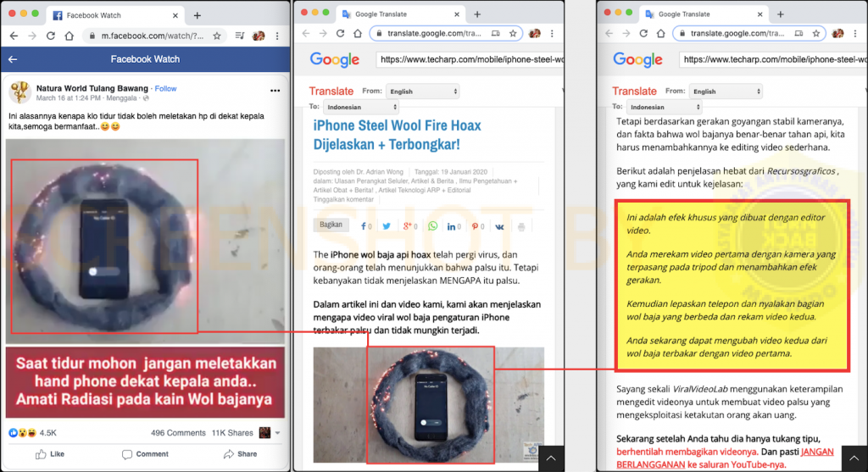The width and height of the screenshot is (868, 472).
Task: Bookmark middle Google Translate page with star
Action: click(513, 34)
